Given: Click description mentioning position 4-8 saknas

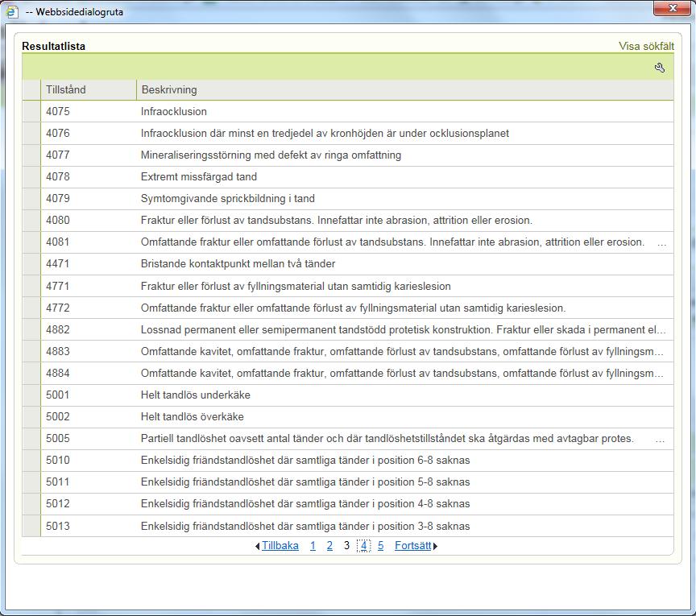Looking at the screenshot, I should click(x=305, y=504).
